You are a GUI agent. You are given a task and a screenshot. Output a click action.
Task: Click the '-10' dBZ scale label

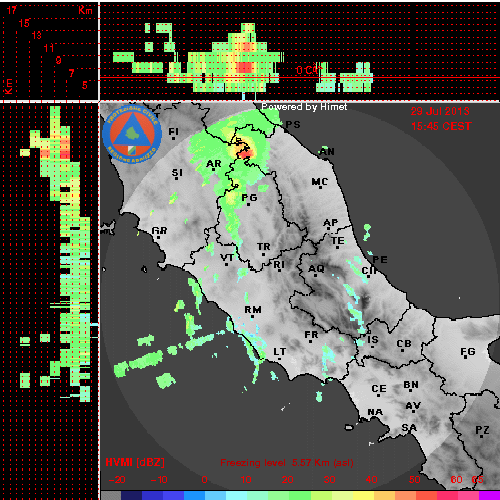[159, 480]
